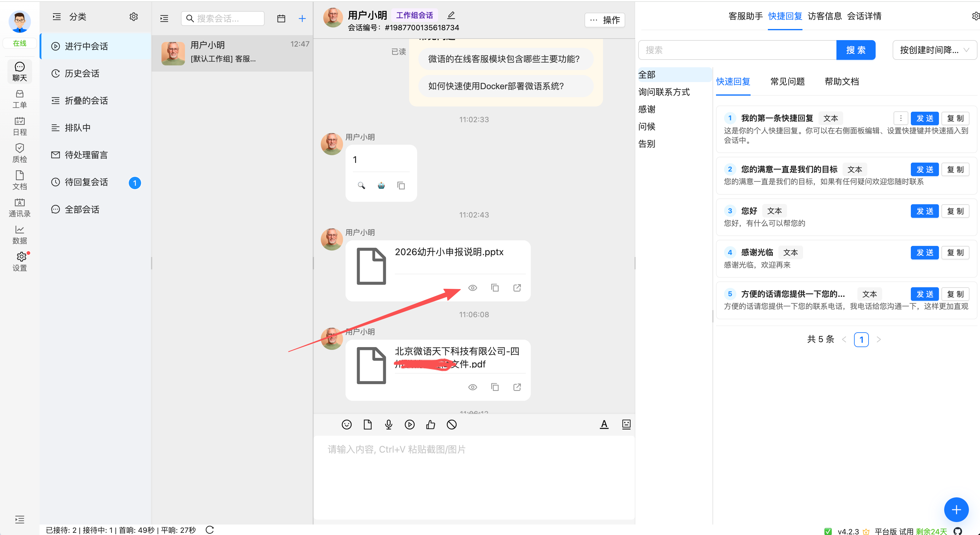
Task: Open the 设置 settings sidebar icon
Action: click(19, 262)
